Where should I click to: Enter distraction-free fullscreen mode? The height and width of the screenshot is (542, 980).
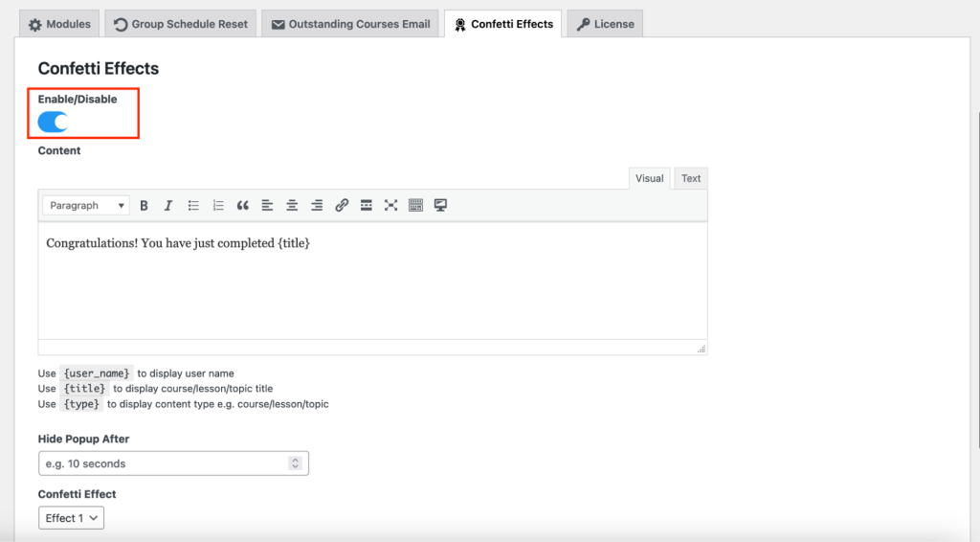390,205
